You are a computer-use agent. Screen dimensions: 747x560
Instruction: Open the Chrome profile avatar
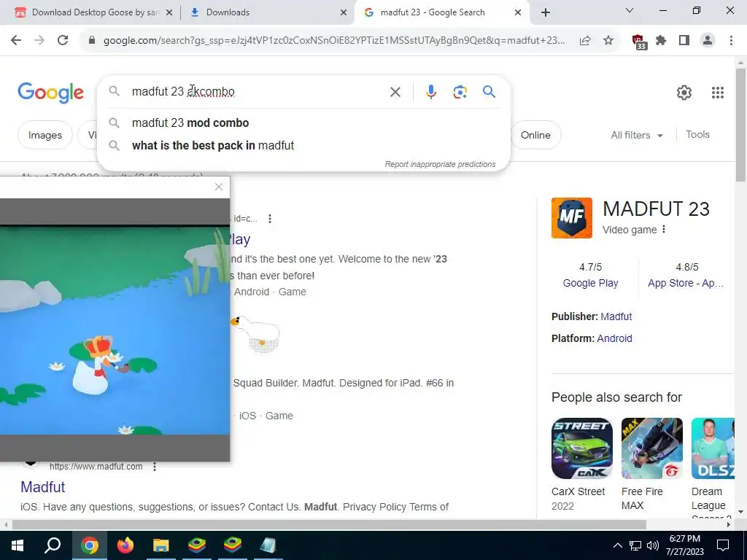(x=708, y=41)
